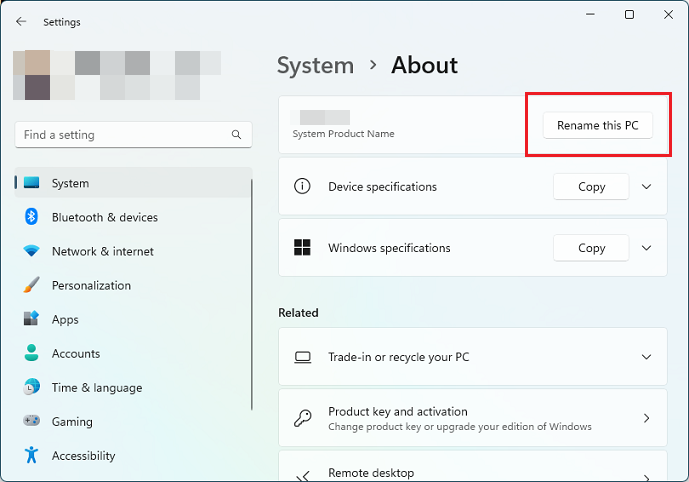Screen dimensions: 689x482
Task: Click the Remote desktop row
Action: [x=473, y=466]
